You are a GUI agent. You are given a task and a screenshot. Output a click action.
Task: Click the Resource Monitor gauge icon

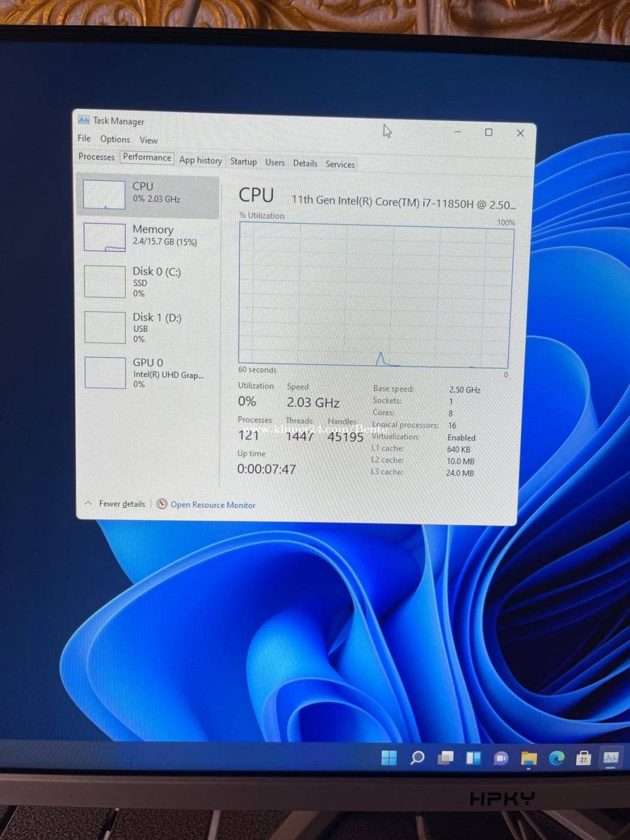162,504
